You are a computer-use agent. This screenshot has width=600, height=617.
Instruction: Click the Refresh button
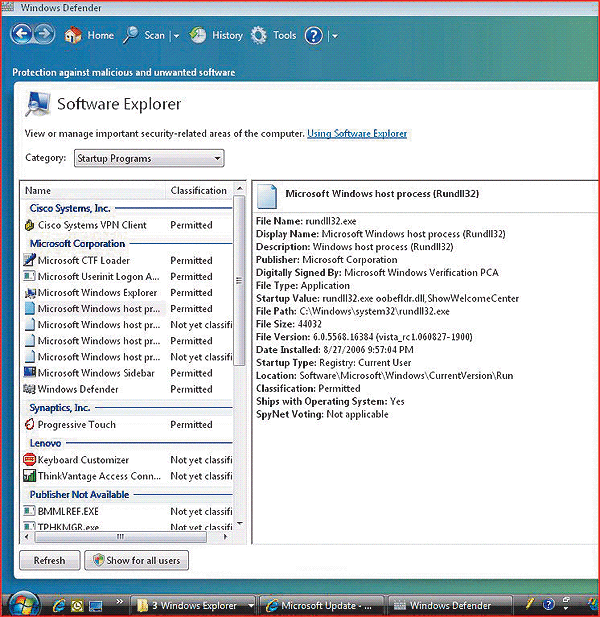[x=49, y=560]
